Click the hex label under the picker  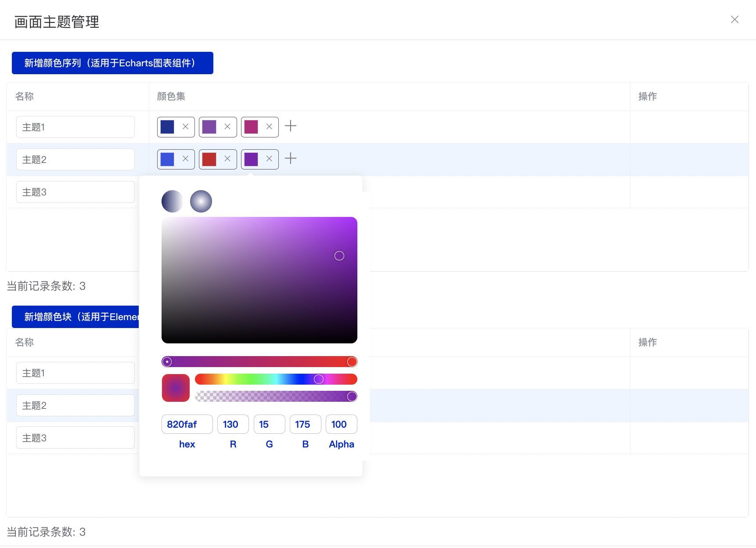pos(187,444)
